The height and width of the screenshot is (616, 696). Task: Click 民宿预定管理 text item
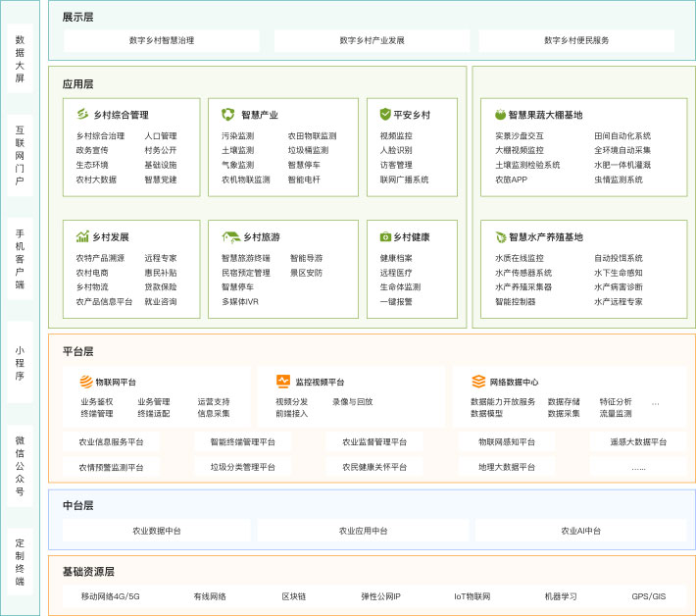[246, 273]
